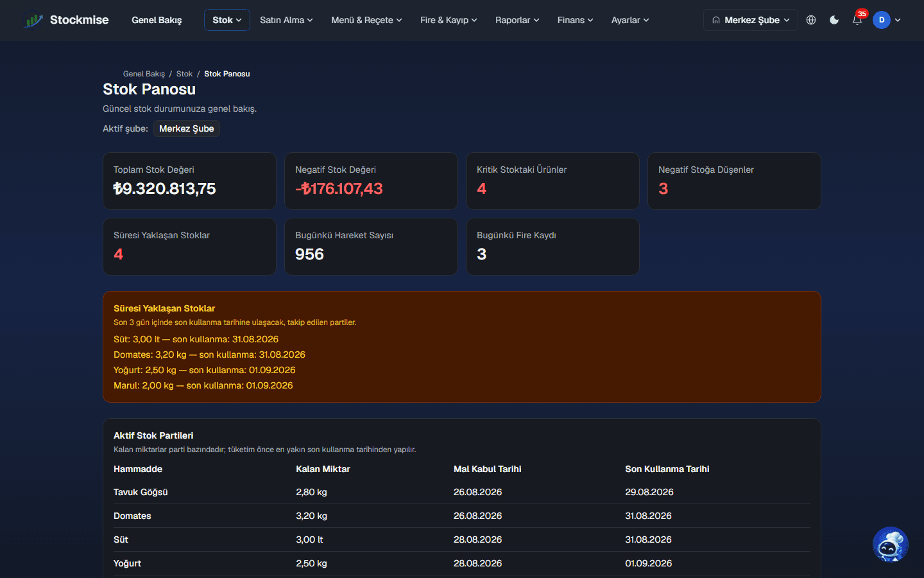Go to Genel Bakış in navbar
The width and height of the screenshot is (924, 578).
[157, 20]
